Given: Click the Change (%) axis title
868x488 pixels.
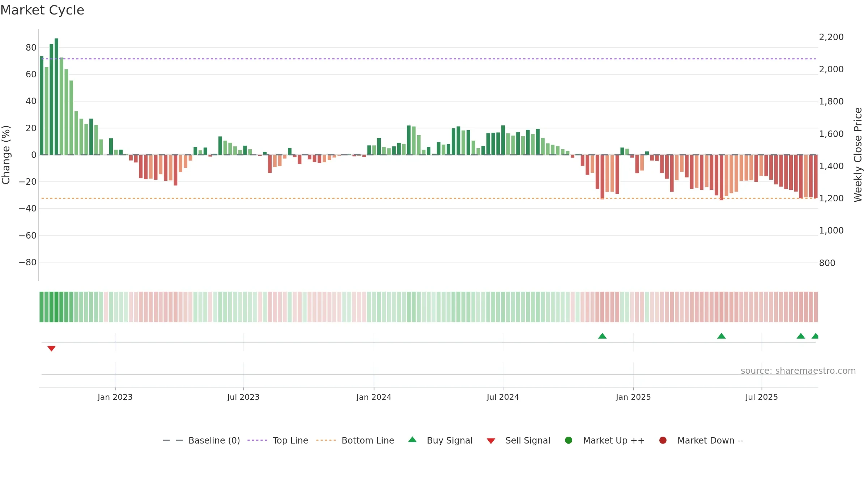Looking at the screenshot, I should 6,155.
